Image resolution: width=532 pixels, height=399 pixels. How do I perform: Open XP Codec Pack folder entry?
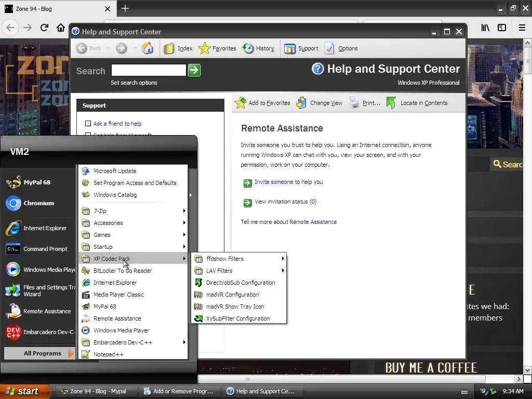(134, 259)
